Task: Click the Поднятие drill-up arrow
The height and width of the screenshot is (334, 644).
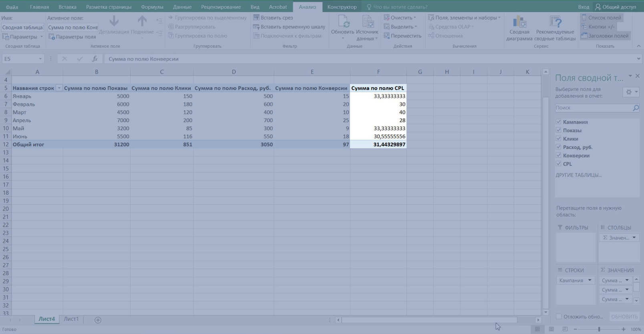Action: (x=142, y=21)
